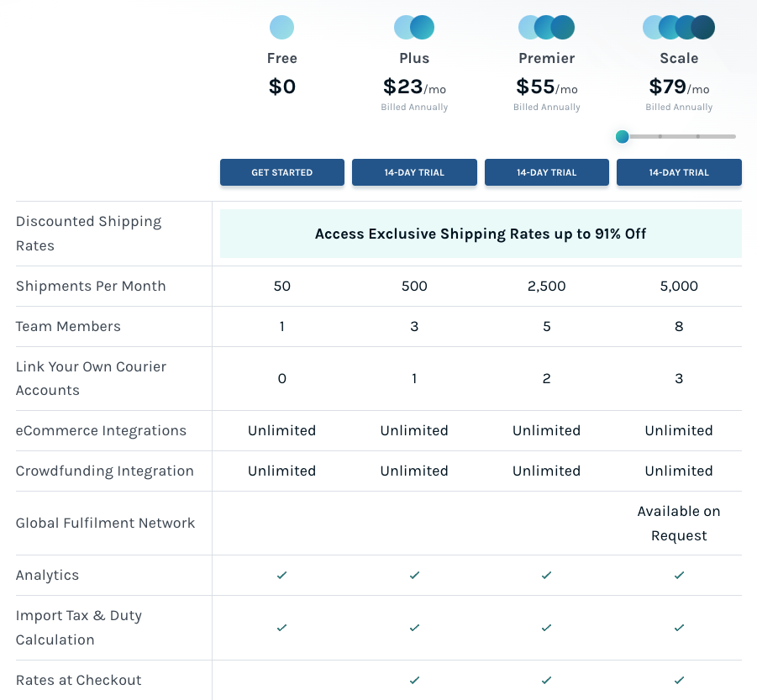The image size is (757, 700).
Task: Click the Scale plan slider handle
Action: pyautogui.click(x=622, y=136)
